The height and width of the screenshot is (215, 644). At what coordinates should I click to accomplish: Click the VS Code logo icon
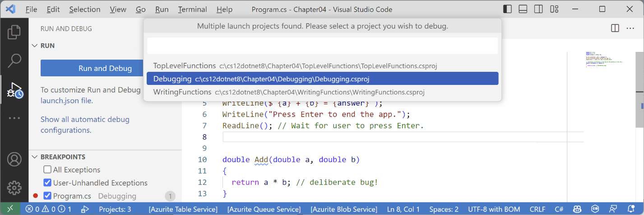[11, 9]
